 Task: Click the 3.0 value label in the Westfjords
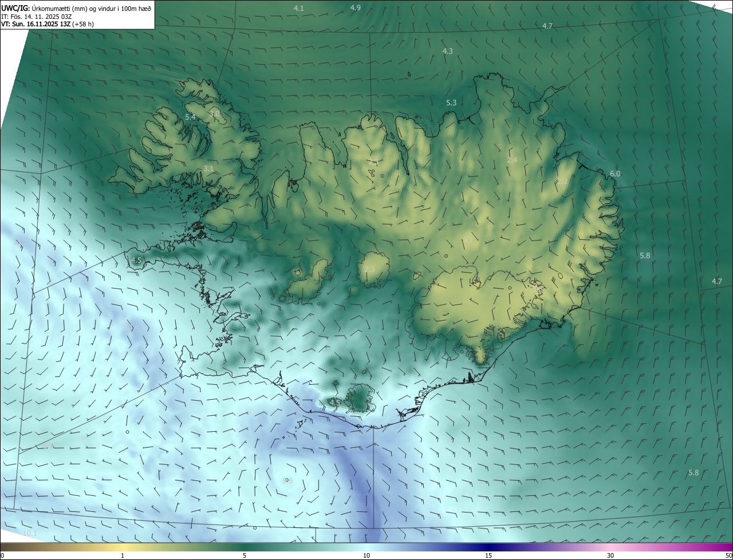214,113
